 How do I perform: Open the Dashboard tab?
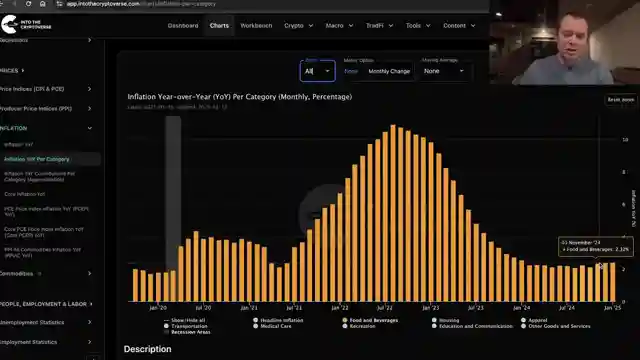click(x=183, y=25)
